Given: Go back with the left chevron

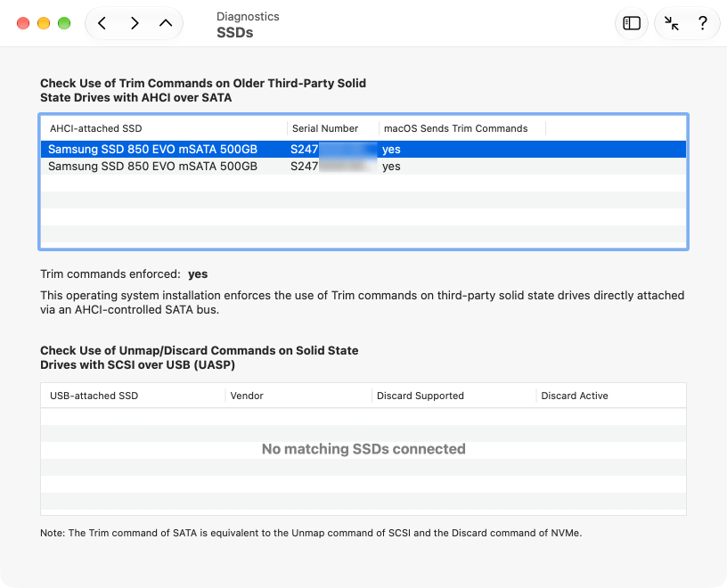Looking at the screenshot, I should (x=102, y=23).
